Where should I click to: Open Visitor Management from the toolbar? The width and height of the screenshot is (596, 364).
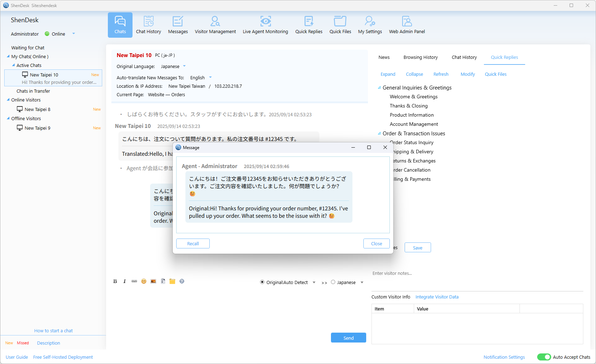tap(215, 25)
